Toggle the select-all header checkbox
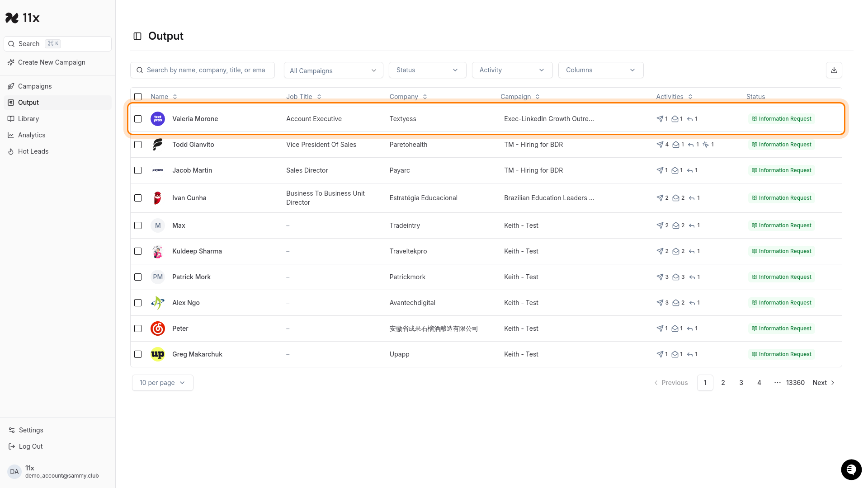 point(138,97)
